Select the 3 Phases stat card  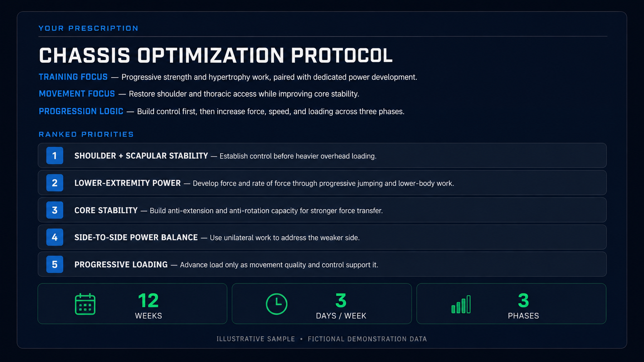pos(512,304)
